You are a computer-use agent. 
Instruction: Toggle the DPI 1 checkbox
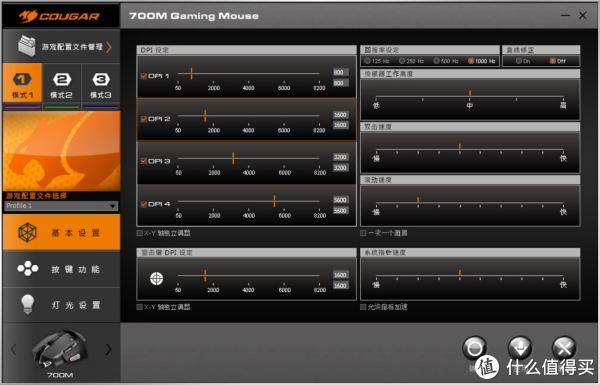click(143, 76)
